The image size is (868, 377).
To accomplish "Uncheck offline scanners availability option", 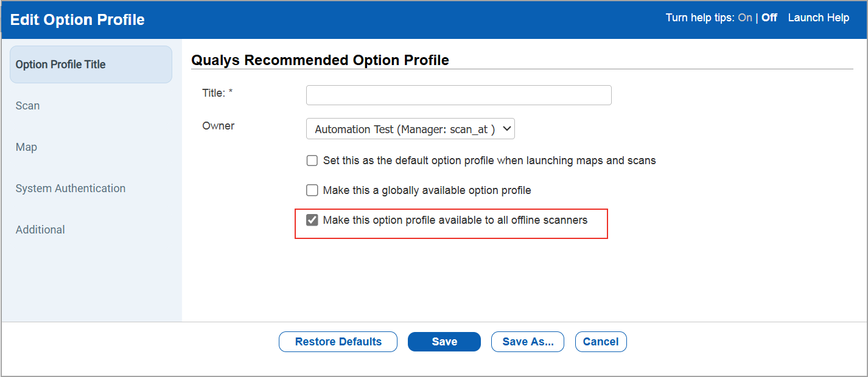I will coord(312,220).
